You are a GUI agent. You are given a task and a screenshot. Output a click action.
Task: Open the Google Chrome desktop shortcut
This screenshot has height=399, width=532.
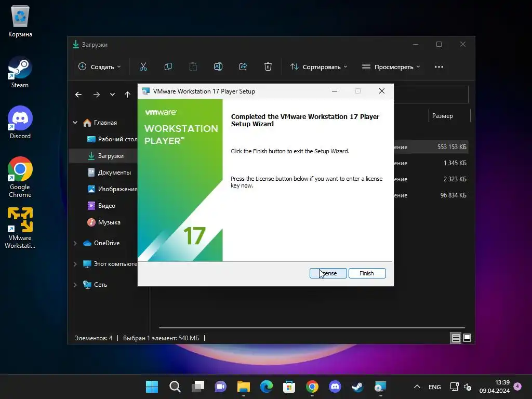20,177
